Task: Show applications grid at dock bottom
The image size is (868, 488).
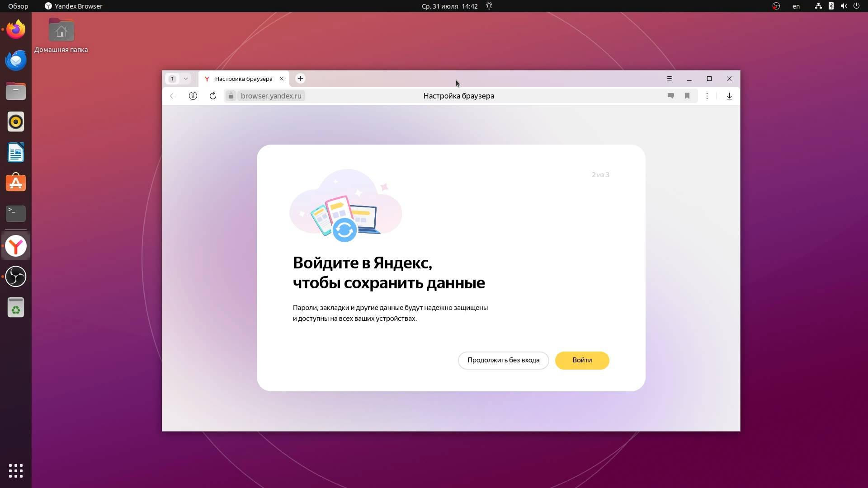Action: click(x=16, y=471)
